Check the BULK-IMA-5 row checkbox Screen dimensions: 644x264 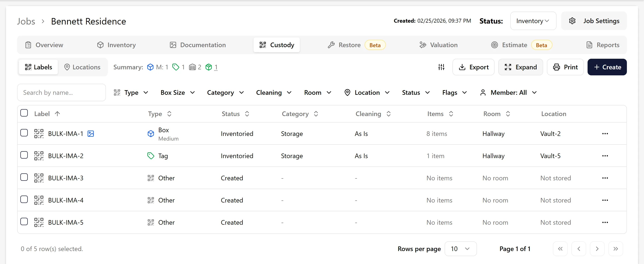click(24, 222)
